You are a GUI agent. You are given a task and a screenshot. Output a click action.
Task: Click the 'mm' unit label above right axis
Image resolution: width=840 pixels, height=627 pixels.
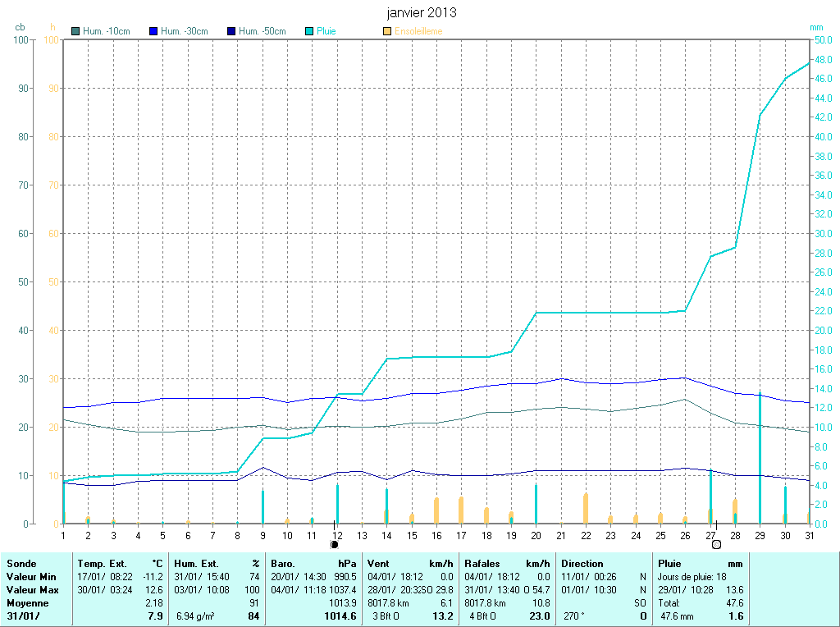(x=816, y=27)
